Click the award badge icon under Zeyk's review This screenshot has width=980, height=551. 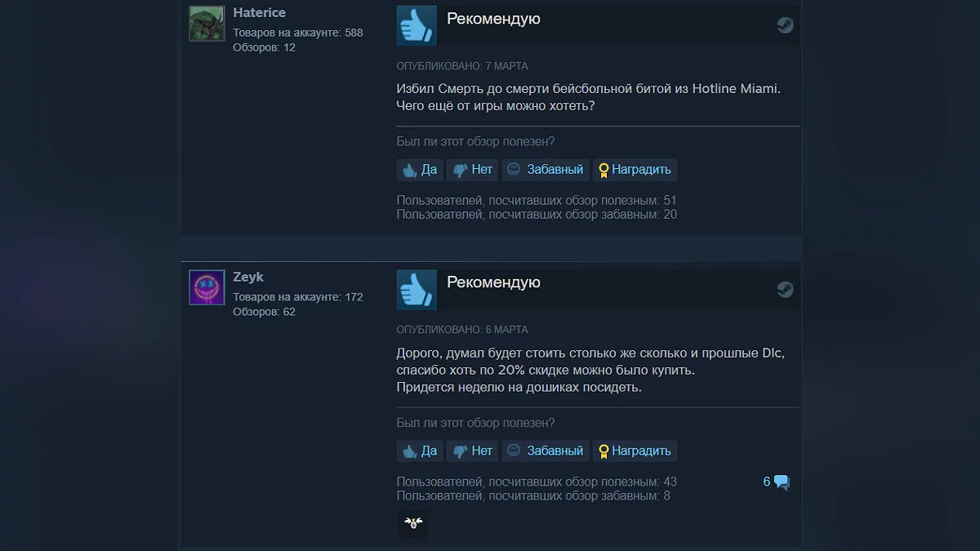pos(413,524)
